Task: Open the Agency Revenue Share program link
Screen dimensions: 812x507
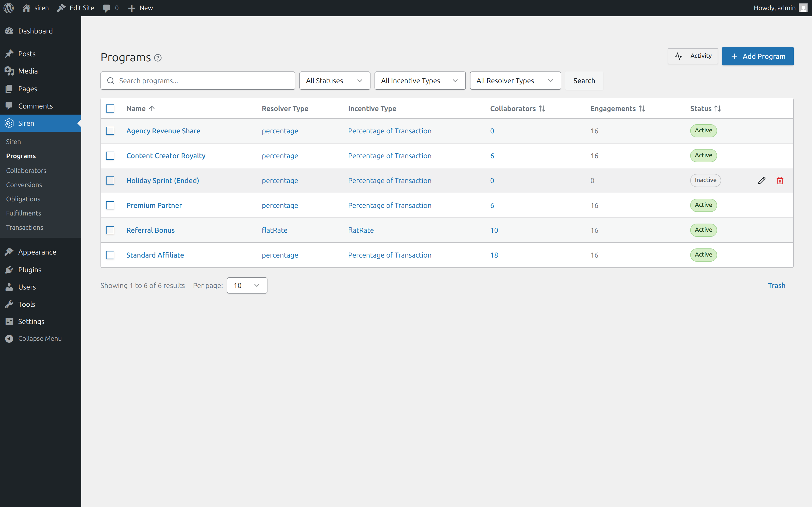Action: (163, 131)
